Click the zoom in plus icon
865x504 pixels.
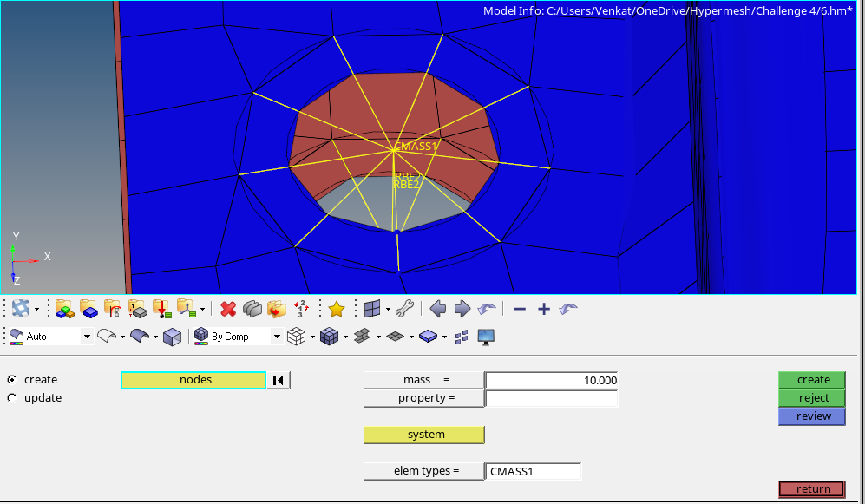click(x=543, y=308)
